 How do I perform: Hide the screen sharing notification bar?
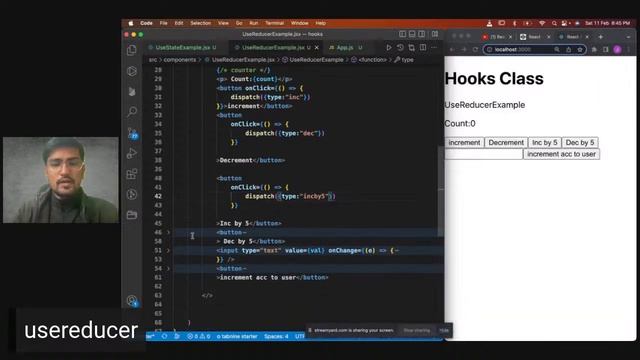tap(444, 330)
